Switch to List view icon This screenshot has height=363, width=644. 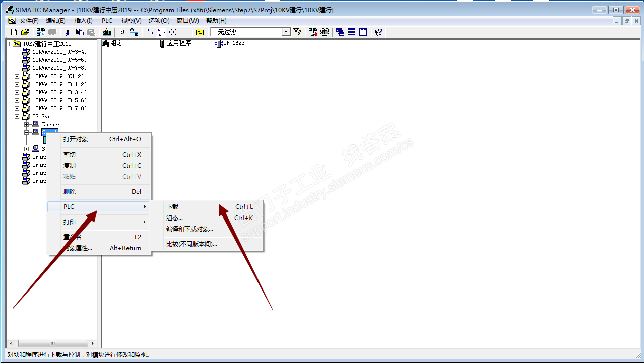[172, 32]
